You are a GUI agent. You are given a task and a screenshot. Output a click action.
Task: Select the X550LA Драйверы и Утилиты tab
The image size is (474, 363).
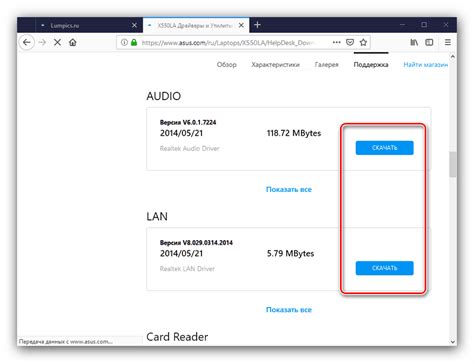point(196,25)
